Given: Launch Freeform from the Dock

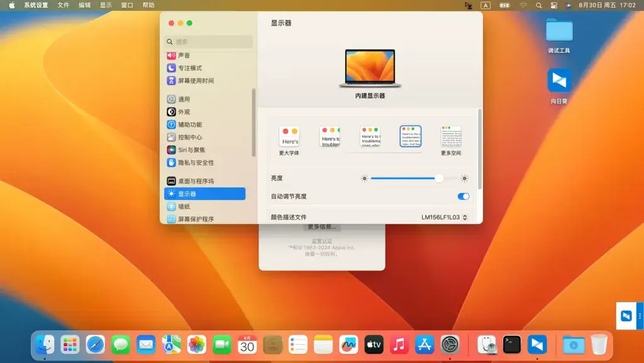Looking at the screenshot, I should click(348, 344).
